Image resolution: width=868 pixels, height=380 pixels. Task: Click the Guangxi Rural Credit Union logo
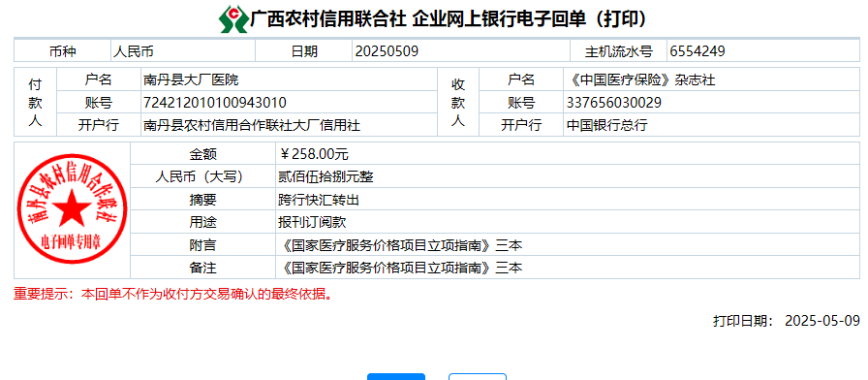point(233,19)
